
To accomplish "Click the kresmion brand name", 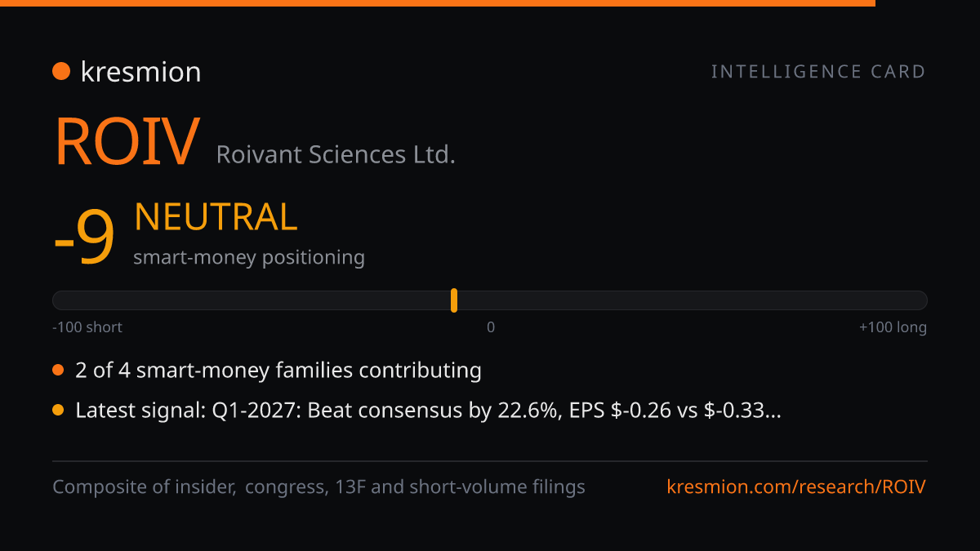I will tap(140, 72).
